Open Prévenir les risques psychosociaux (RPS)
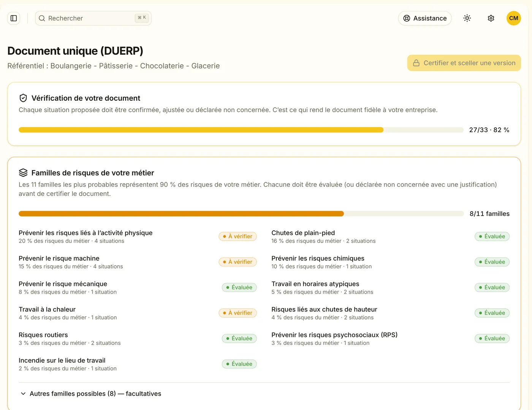This screenshot has width=532, height=410. point(391,338)
